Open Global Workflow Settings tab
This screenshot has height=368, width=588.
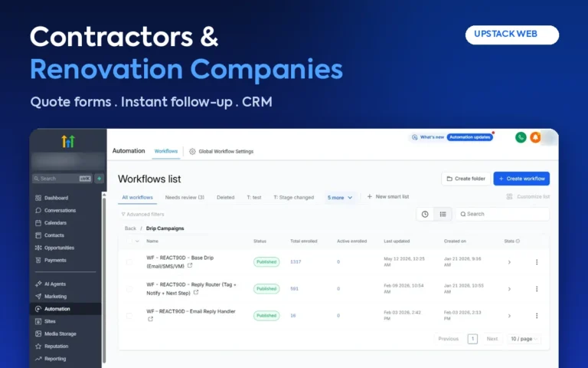221,151
